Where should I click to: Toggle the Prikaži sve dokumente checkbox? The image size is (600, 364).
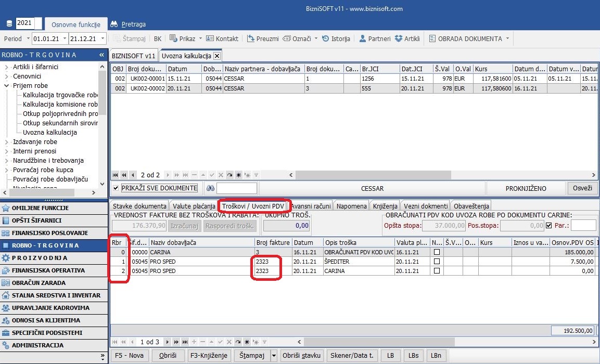(117, 188)
